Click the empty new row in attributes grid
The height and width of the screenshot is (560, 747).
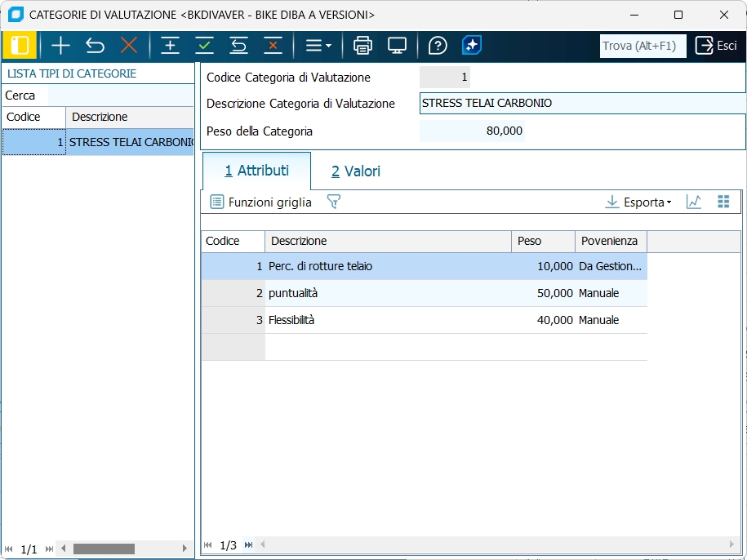pyautogui.click(x=424, y=347)
